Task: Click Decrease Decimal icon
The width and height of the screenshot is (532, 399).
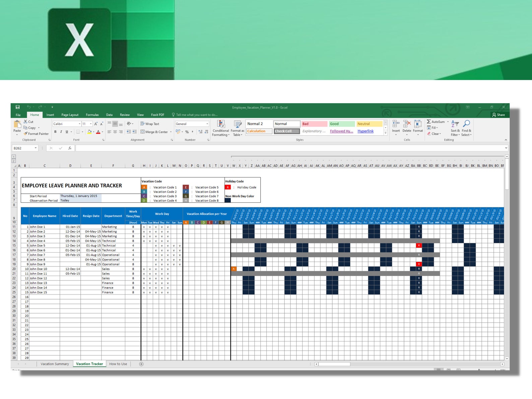Action: [x=206, y=132]
